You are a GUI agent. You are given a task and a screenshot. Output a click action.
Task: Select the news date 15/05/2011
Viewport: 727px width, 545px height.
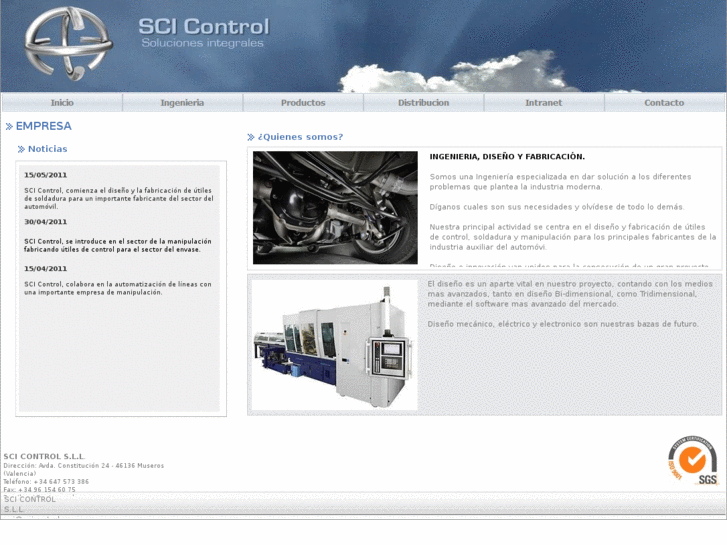point(45,175)
